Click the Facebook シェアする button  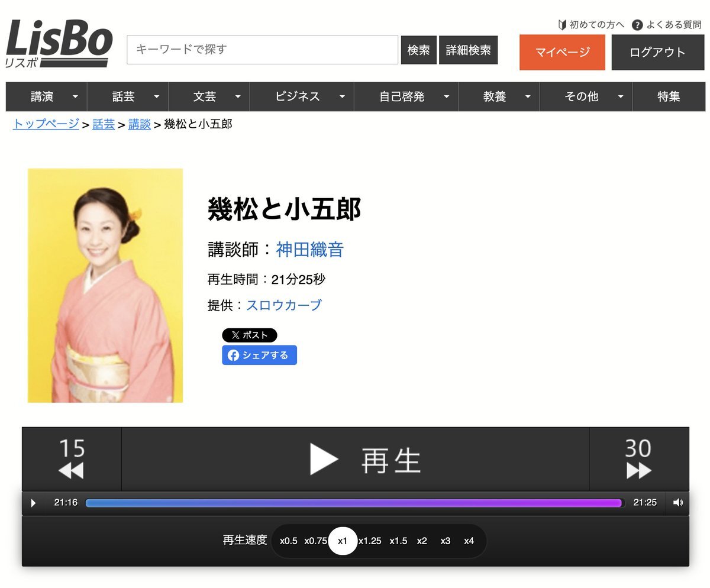tap(259, 355)
